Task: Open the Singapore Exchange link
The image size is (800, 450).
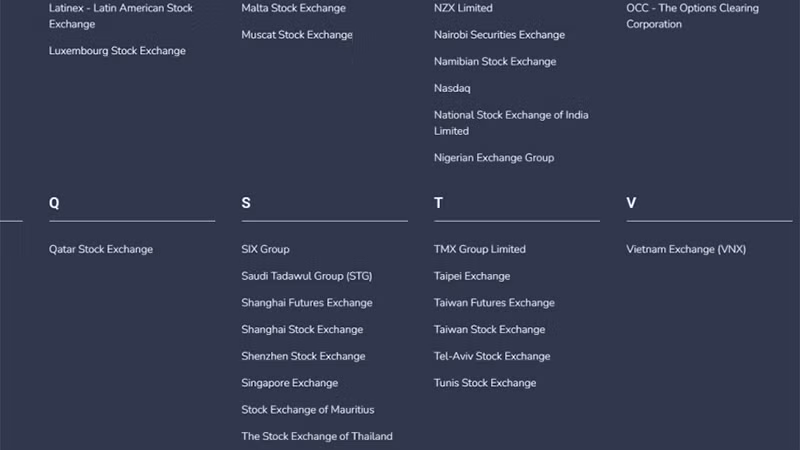Action: click(289, 383)
